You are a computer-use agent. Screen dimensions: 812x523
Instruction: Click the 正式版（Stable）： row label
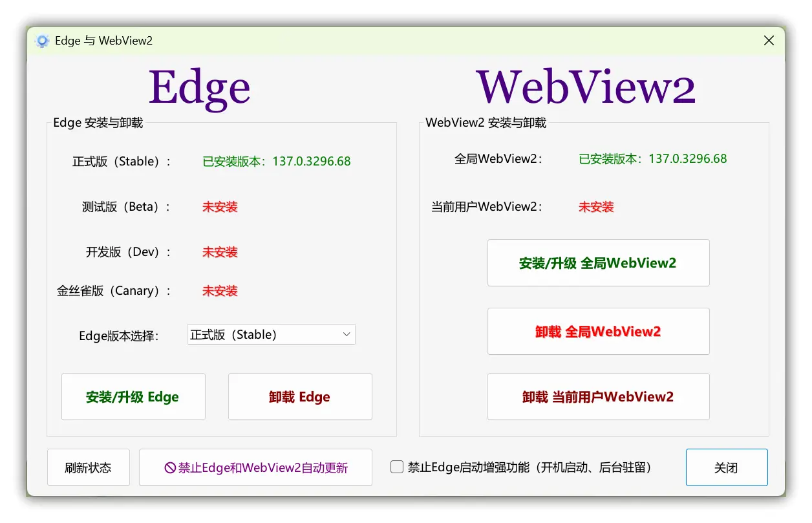click(x=122, y=162)
